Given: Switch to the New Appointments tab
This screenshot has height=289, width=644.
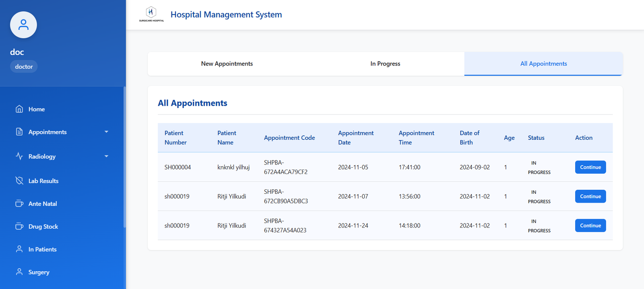Looking at the screenshot, I should [x=227, y=64].
